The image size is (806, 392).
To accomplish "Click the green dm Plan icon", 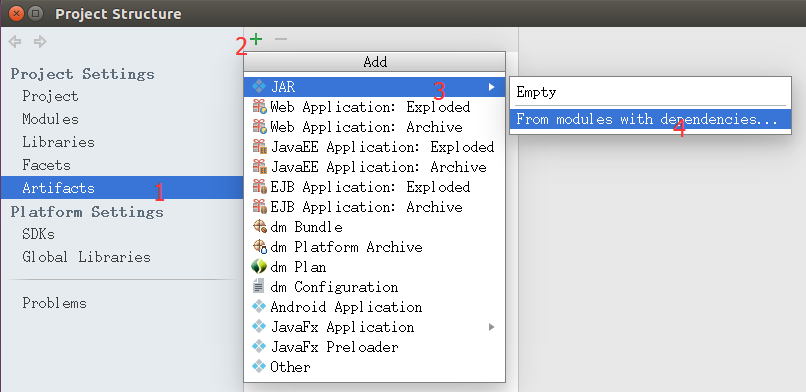I will click(259, 267).
